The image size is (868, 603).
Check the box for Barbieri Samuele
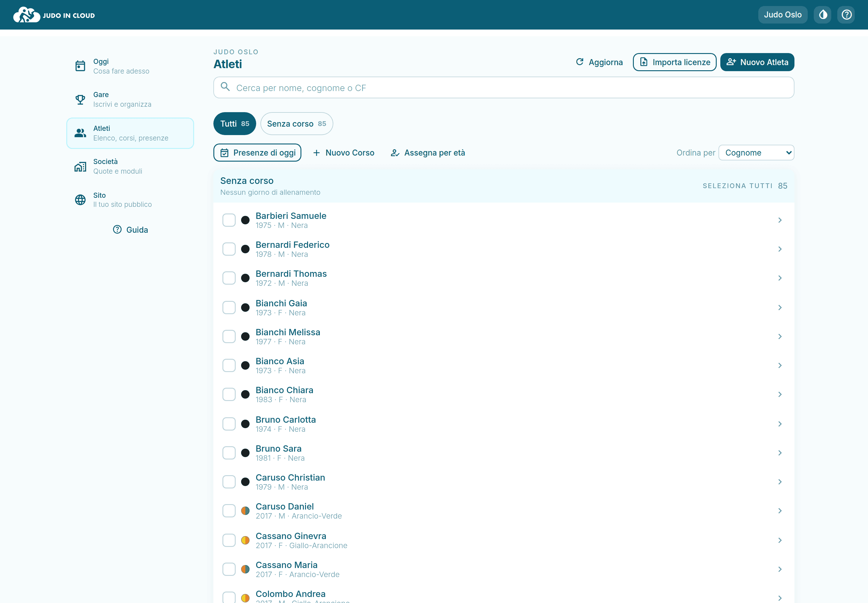229,220
